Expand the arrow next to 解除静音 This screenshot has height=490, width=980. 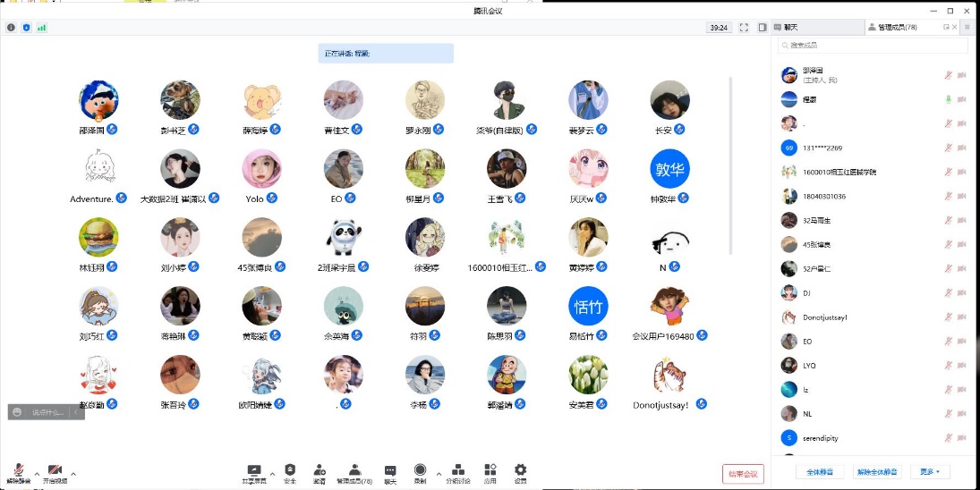pos(37,473)
